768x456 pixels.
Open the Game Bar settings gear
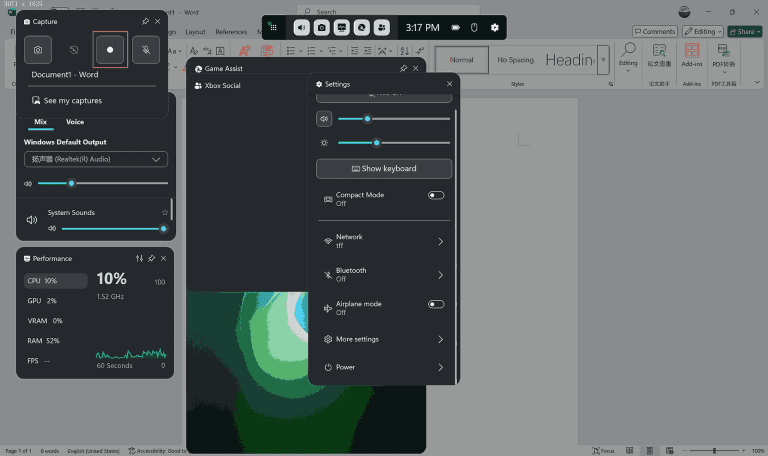tap(494, 28)
